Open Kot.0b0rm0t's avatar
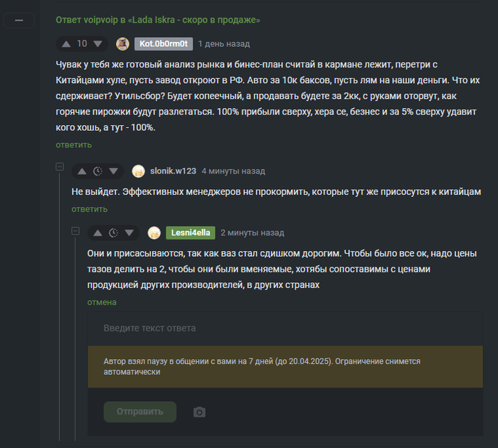Screen dimensions: 498x448 click(122, 44)
